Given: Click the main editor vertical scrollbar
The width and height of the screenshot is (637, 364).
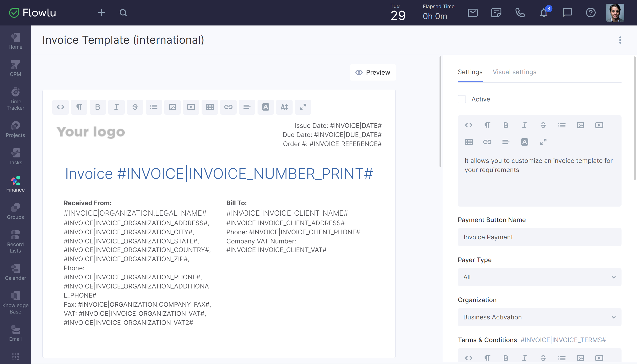Looking at the screenshot, I should 440,111.
